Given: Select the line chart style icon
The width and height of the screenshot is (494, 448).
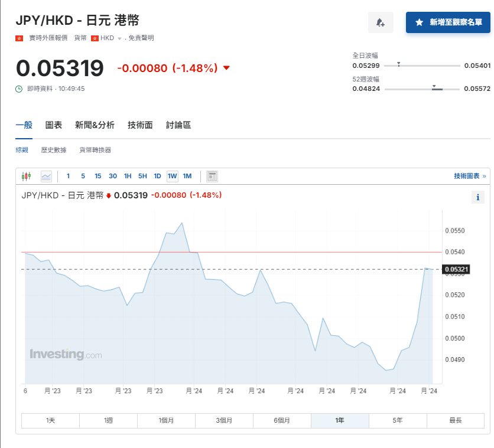Looking at the screenshot, I should pyautogui.click(x=45, y=176).
